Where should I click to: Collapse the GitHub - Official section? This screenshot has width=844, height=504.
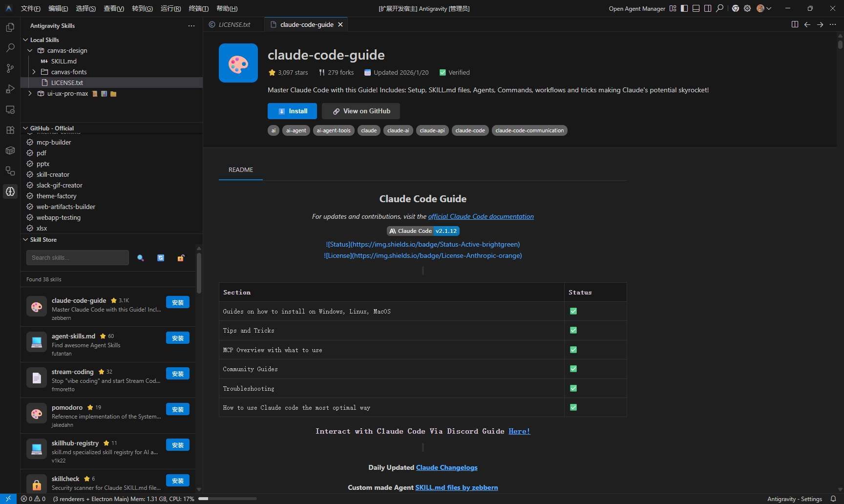pyautogui.click(x=25, y=128)
